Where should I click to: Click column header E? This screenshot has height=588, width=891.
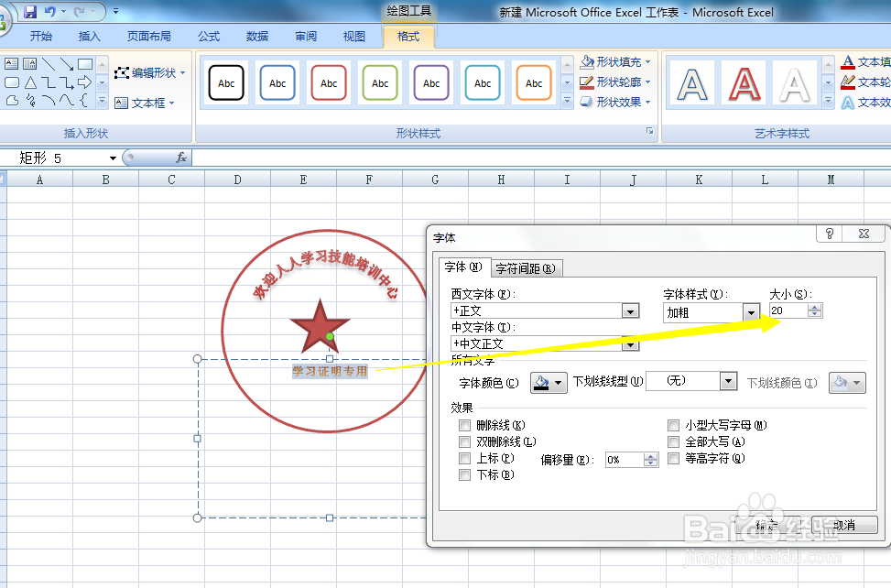pos(303,180)
